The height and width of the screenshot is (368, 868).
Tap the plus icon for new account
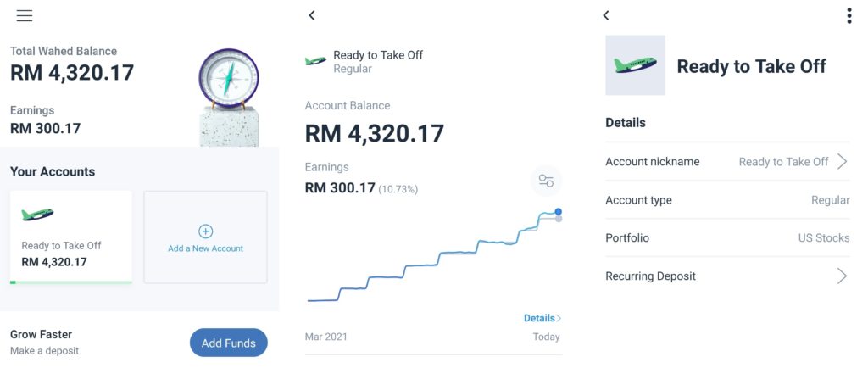205,231
